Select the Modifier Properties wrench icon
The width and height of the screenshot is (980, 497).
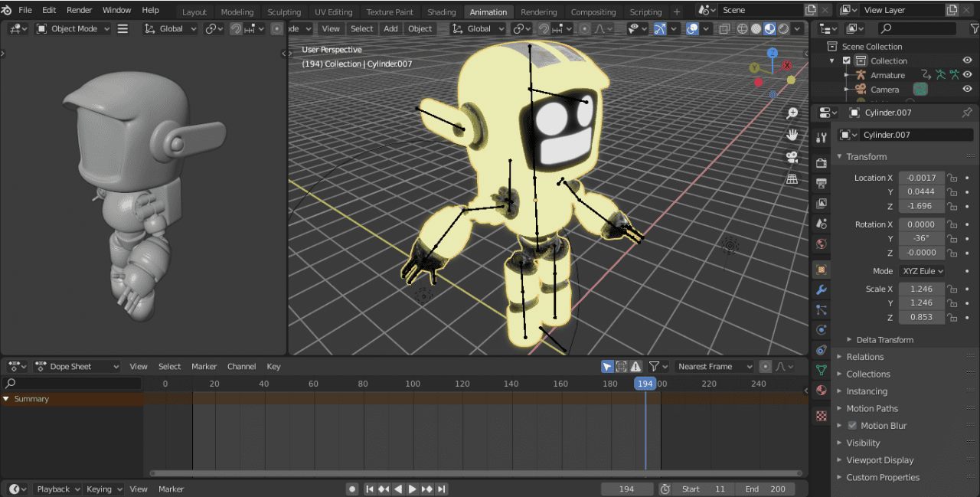pos(822,289)
